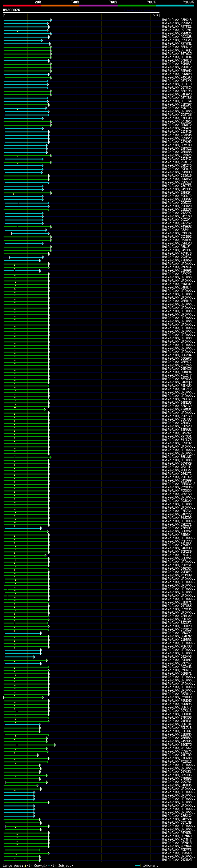Select hit UniRef100_Q4XM05
The image size is (197, 868).
coord(177,860)
